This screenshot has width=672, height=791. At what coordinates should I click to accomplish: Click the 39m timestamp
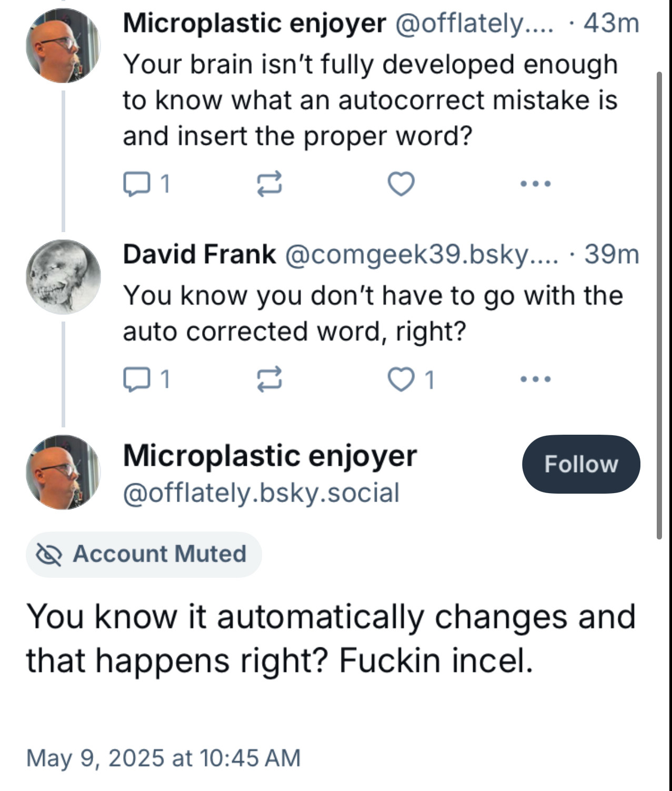point(611,254)
